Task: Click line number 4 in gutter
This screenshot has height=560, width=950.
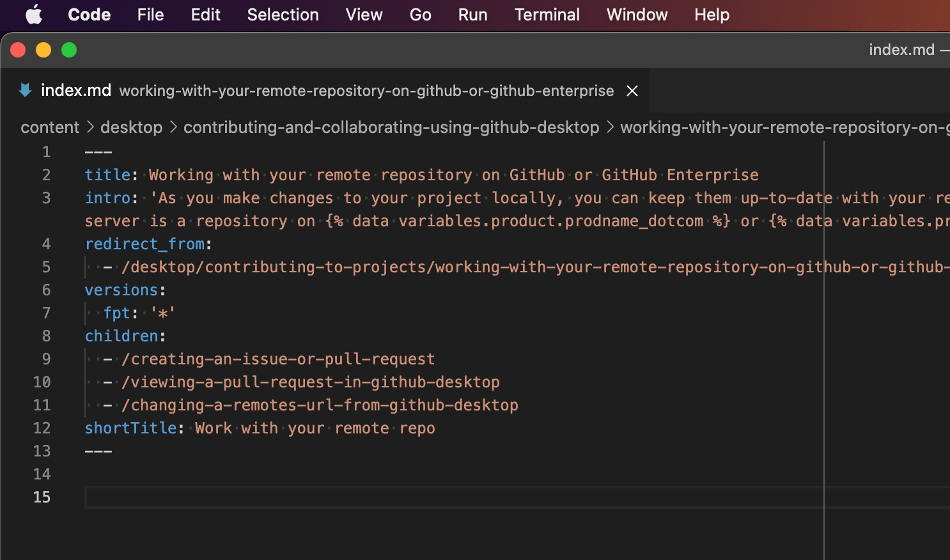Action: coord(46,244)
